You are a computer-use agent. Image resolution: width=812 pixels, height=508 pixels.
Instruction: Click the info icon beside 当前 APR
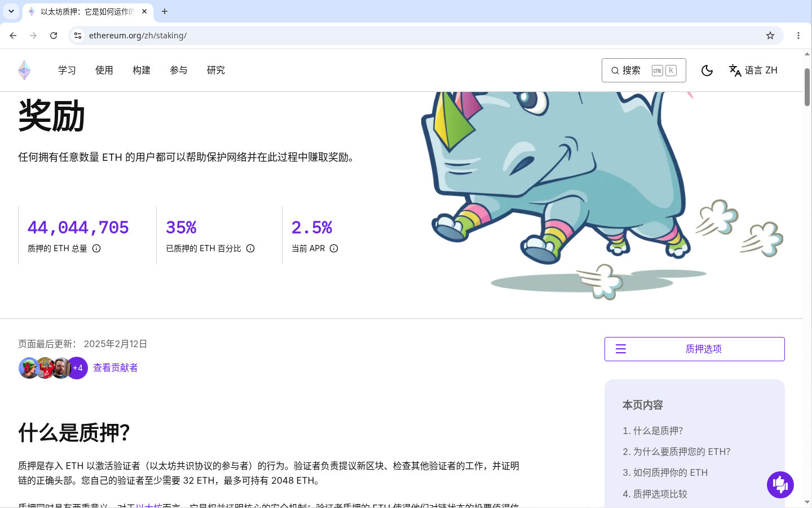334,248
